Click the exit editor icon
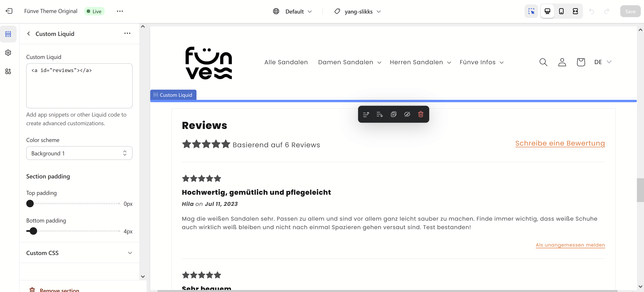The image size is (644, 292). (9, 11)
